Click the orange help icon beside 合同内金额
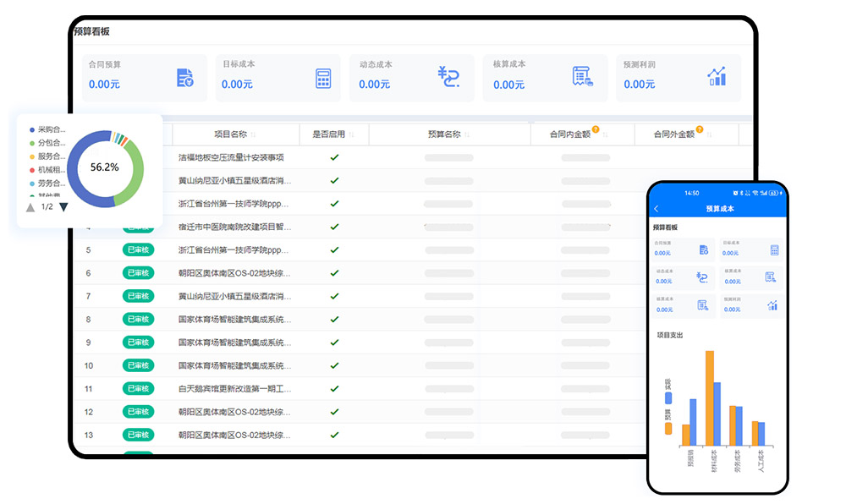The width and height of the screenshot is (846, 504). coord(596,129)
